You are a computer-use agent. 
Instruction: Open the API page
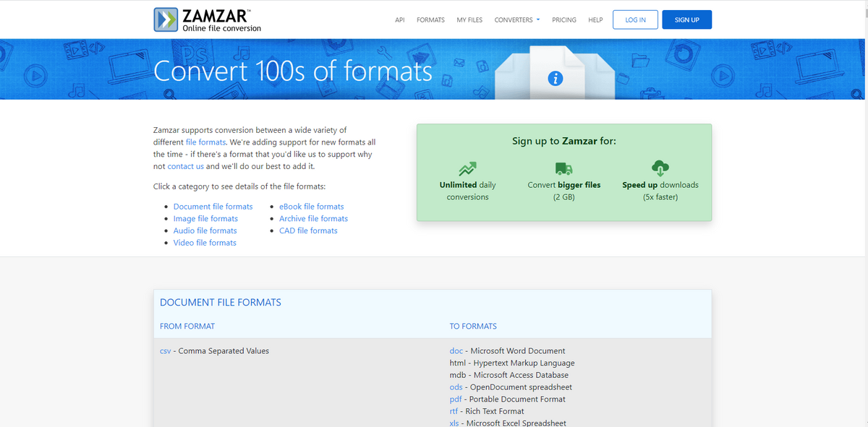point(399,20)
